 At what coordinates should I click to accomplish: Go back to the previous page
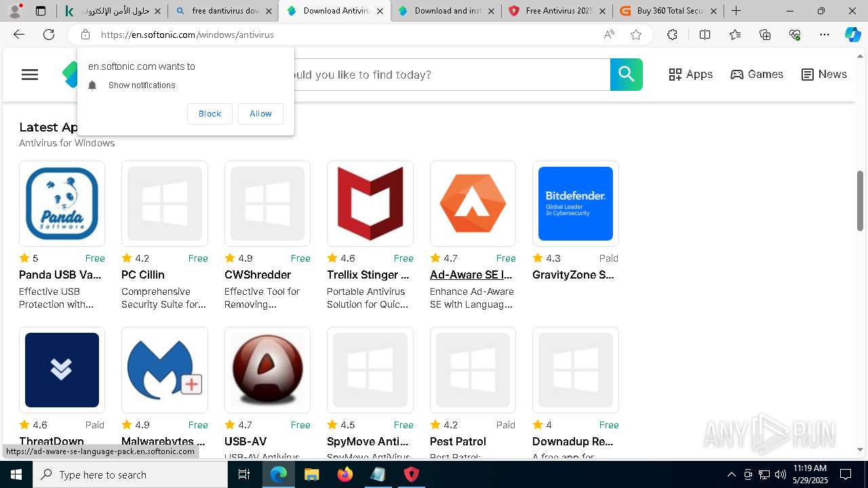(x=19, y=35)
